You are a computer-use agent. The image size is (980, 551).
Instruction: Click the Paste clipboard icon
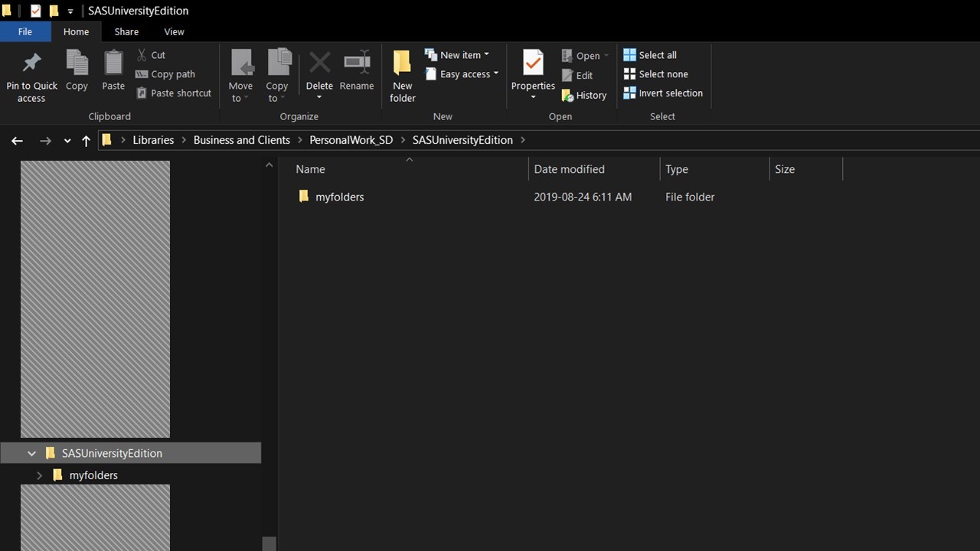113,71
